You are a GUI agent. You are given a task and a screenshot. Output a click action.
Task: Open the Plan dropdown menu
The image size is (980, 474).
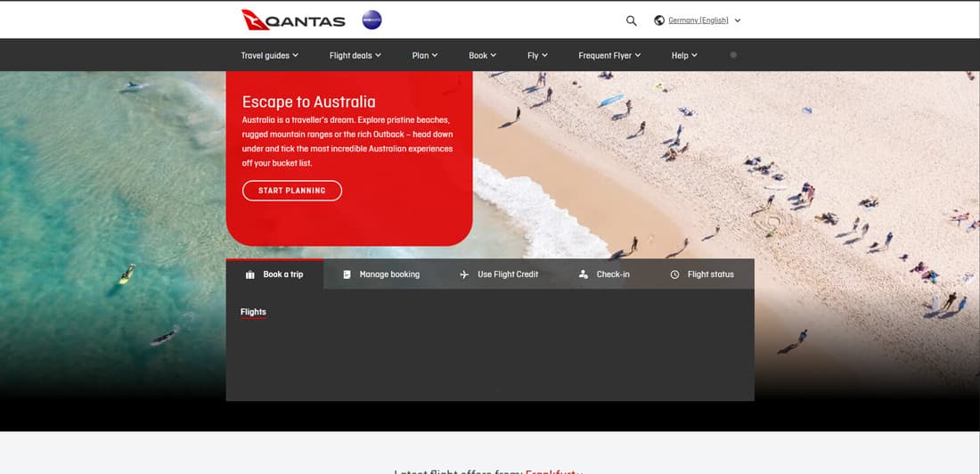click(425, 55)
